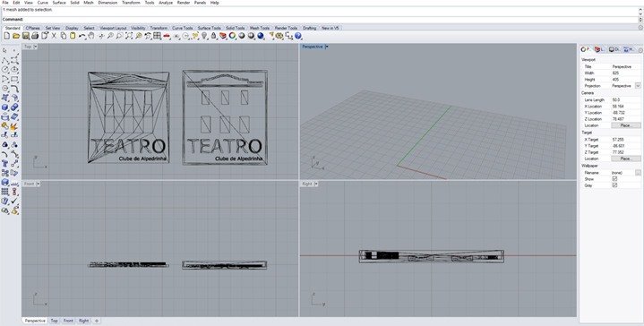Click the Undo arrow icon

(x=82, y=36)
